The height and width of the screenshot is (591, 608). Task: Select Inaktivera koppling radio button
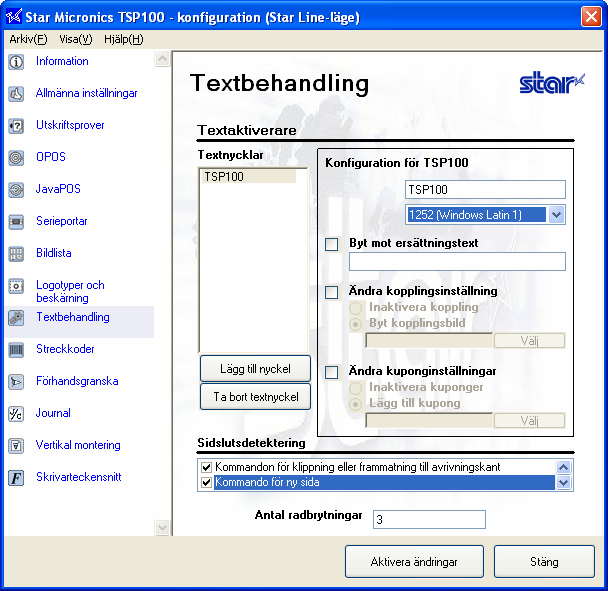coord(356,309)
